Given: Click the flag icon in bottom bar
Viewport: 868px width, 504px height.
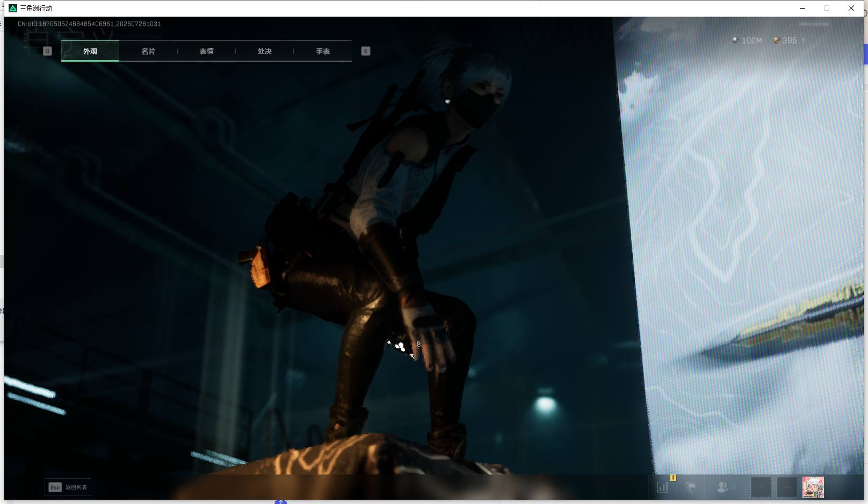Looking at the screenshot, I should (691, 487).
